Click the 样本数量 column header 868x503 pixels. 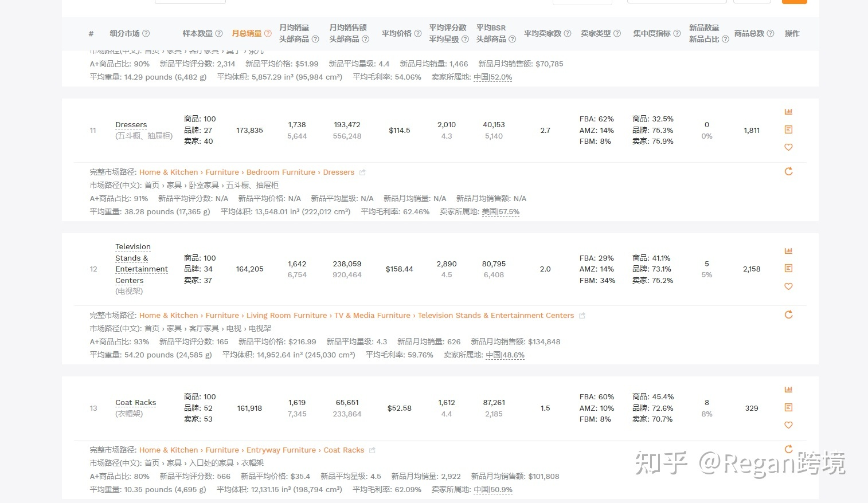pos(198,33)
